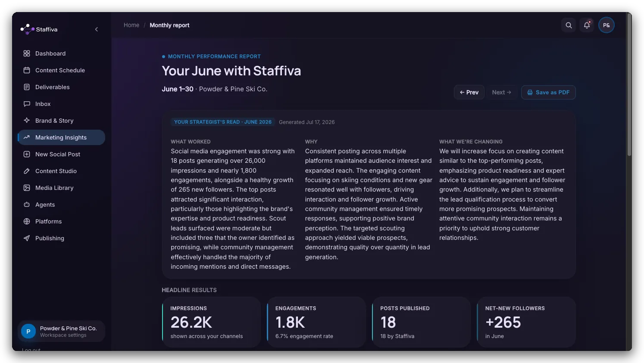Click the Deliverables document icon

coord(27,87)
